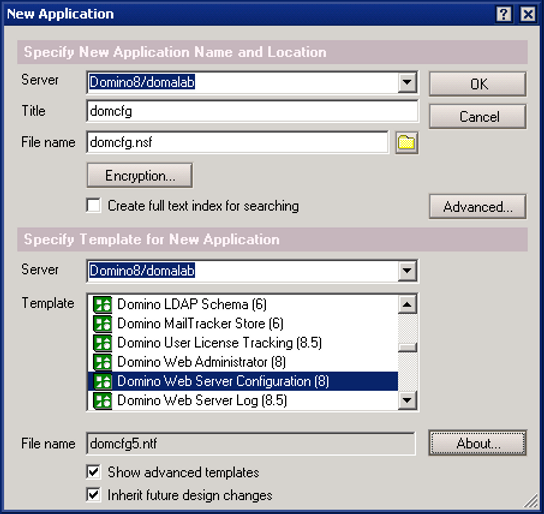Screen dimensions: 544x514
Task: Select template Domino Web Administrator (8)
Action: 243,362
